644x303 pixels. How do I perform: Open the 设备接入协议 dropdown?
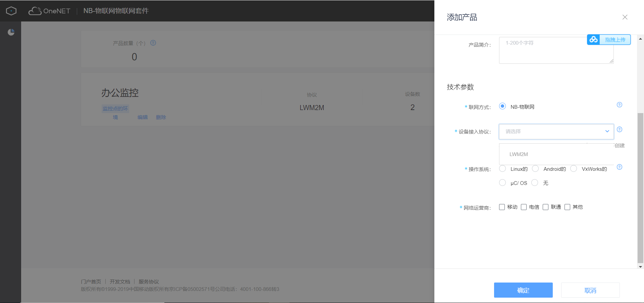(x=556, y=132)
